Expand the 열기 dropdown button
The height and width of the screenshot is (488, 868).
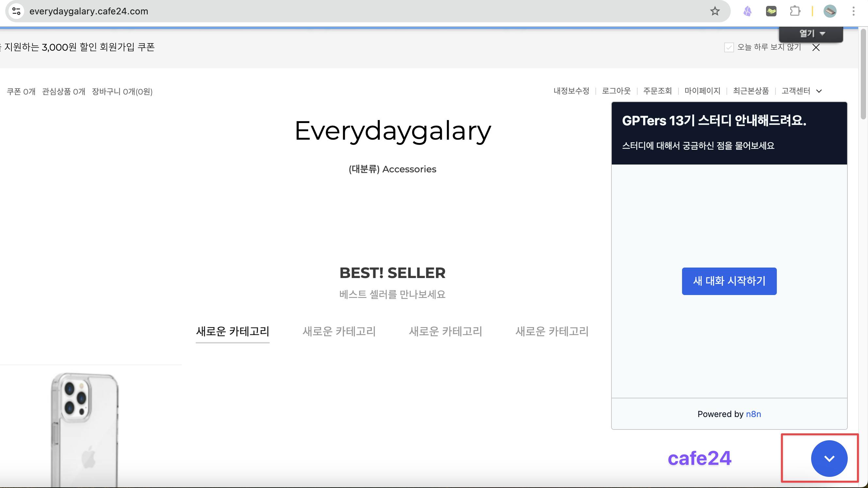811,34
